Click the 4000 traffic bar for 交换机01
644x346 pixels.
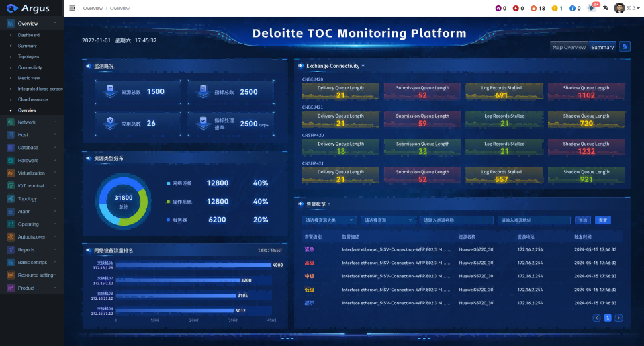[193, 265]
